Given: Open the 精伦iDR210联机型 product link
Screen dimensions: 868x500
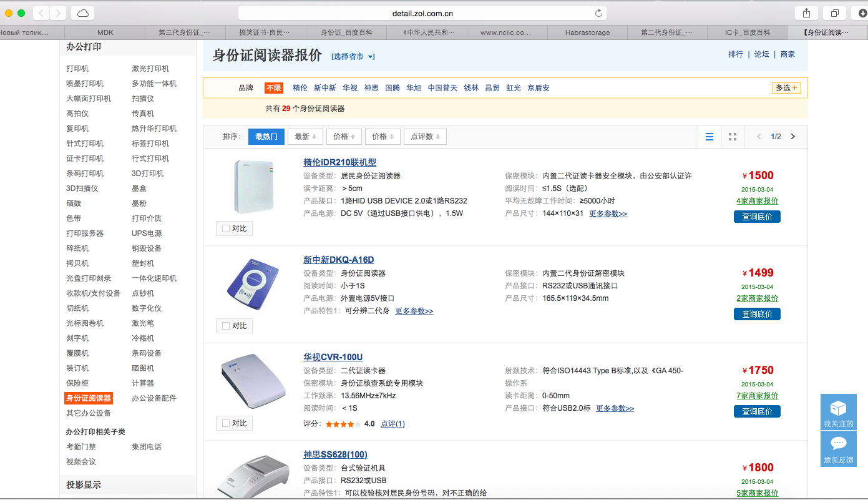Looking at the screenshot, I should click(340, 162).
